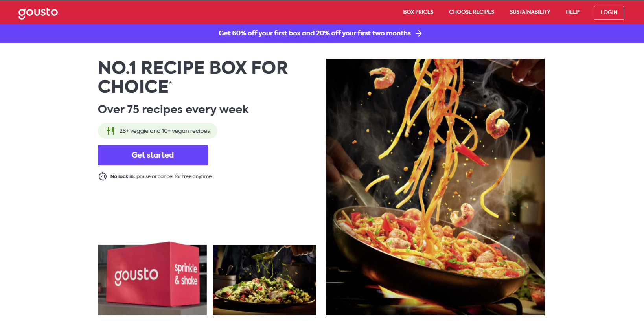The height and width of the screenshot is (327, 644).
Task: Click the fork and knife icon
Action: click(110, 130)
